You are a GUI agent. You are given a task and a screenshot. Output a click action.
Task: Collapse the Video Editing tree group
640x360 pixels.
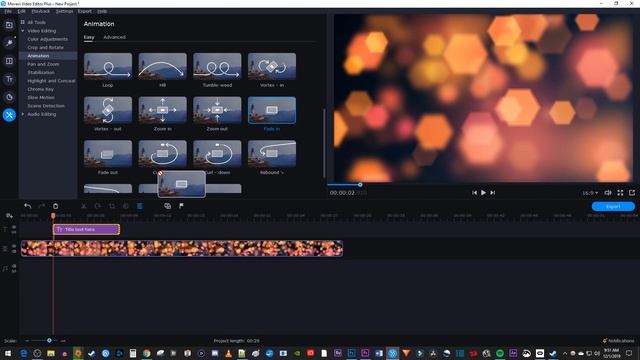click(22, 31)
